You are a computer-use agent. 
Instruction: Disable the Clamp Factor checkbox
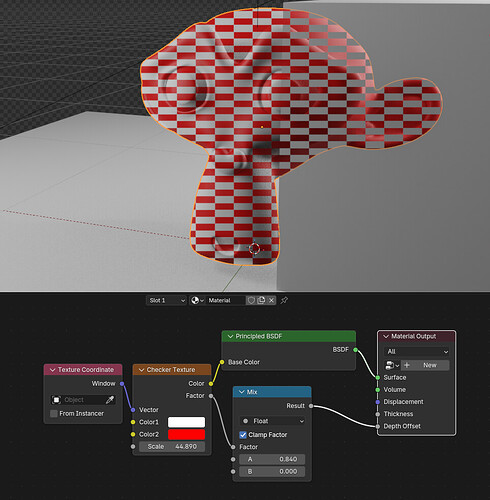243,435
